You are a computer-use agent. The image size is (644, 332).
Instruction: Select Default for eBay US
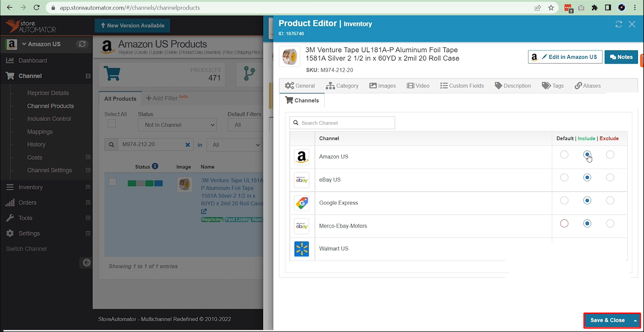pyautogui.click(x=564, y=178)
